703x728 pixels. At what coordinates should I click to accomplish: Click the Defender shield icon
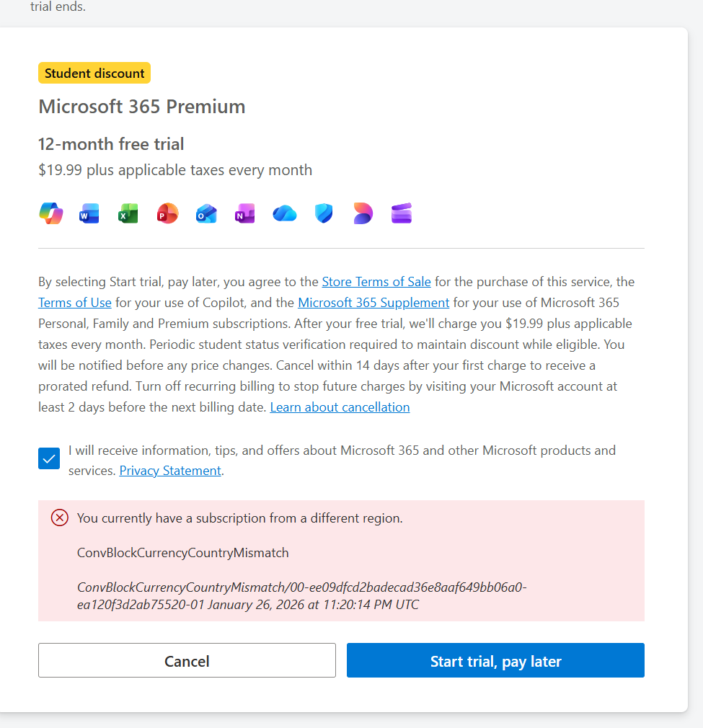[324, 213]
